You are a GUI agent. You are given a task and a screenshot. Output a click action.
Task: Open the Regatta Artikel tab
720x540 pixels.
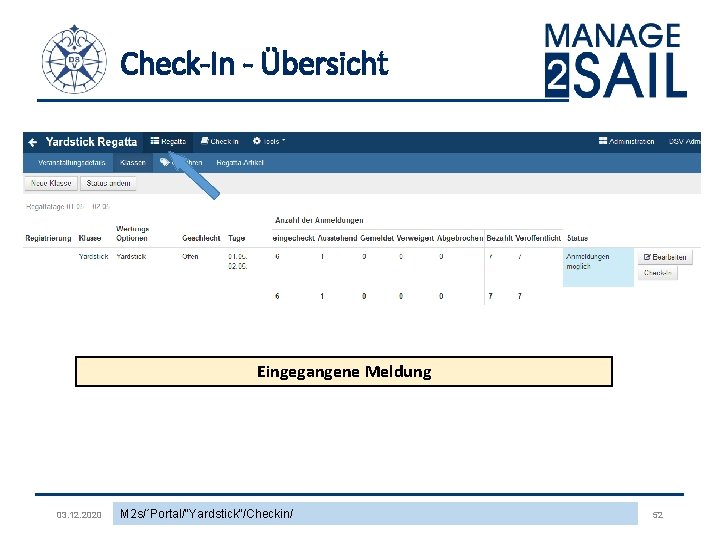(x=240, y=163)
